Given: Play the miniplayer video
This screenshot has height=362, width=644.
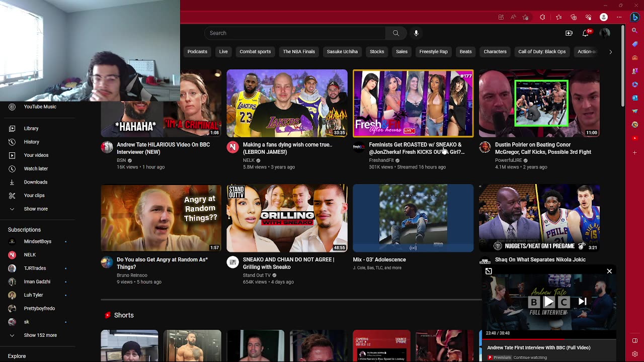Looking at the screenshot, I should [549, 302].
